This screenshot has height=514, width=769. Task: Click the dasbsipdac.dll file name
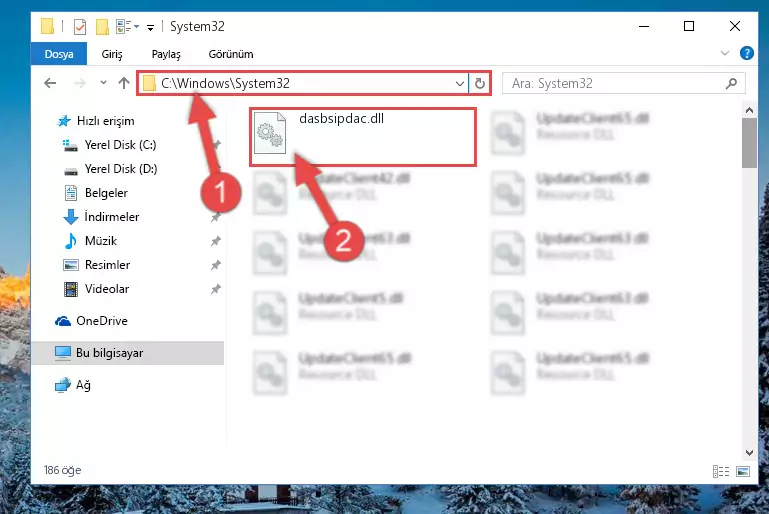pos(341,119)
